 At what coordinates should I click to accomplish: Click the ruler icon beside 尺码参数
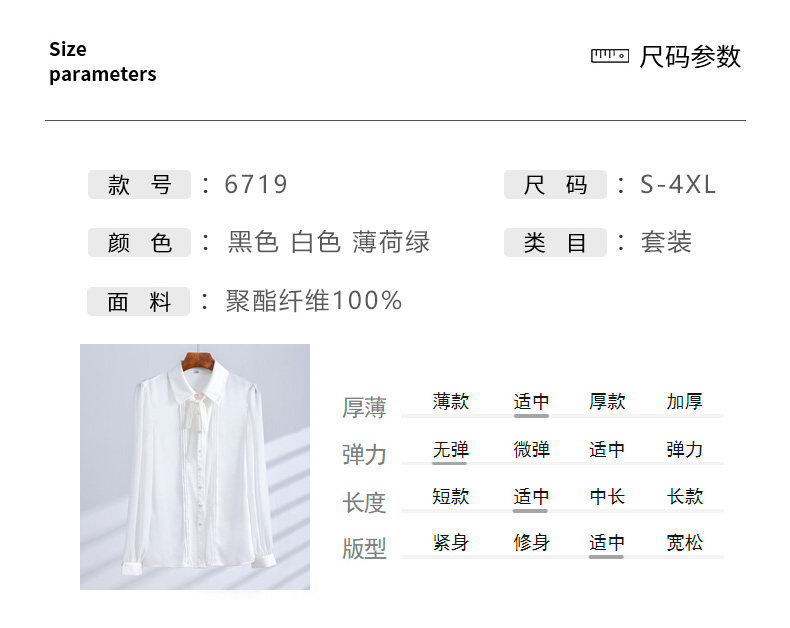tap(610, 55)
